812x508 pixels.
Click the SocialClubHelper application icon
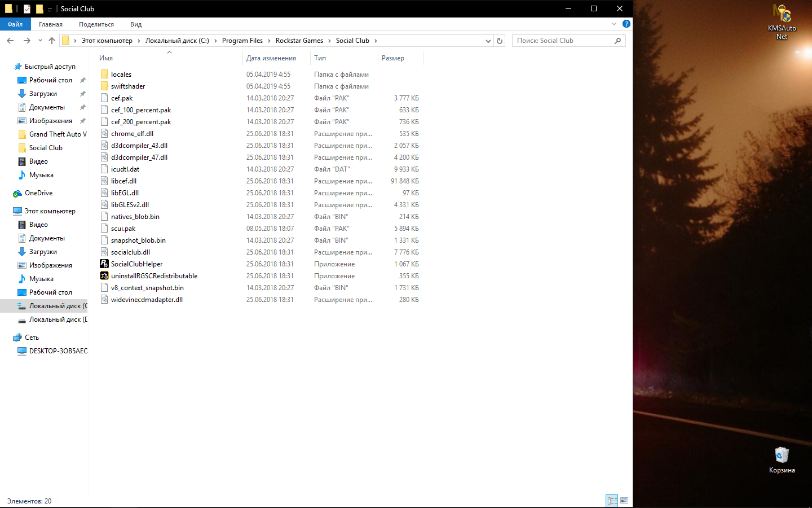point(104,264)
